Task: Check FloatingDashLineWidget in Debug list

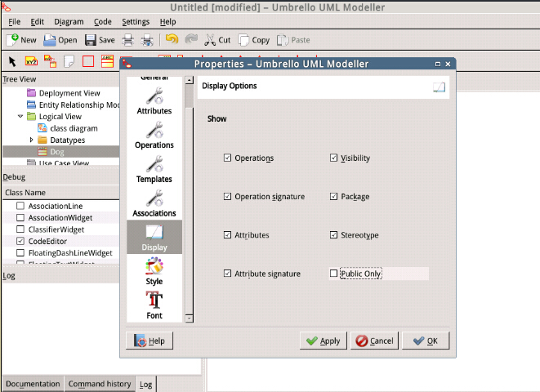Action: pos(20,252)
